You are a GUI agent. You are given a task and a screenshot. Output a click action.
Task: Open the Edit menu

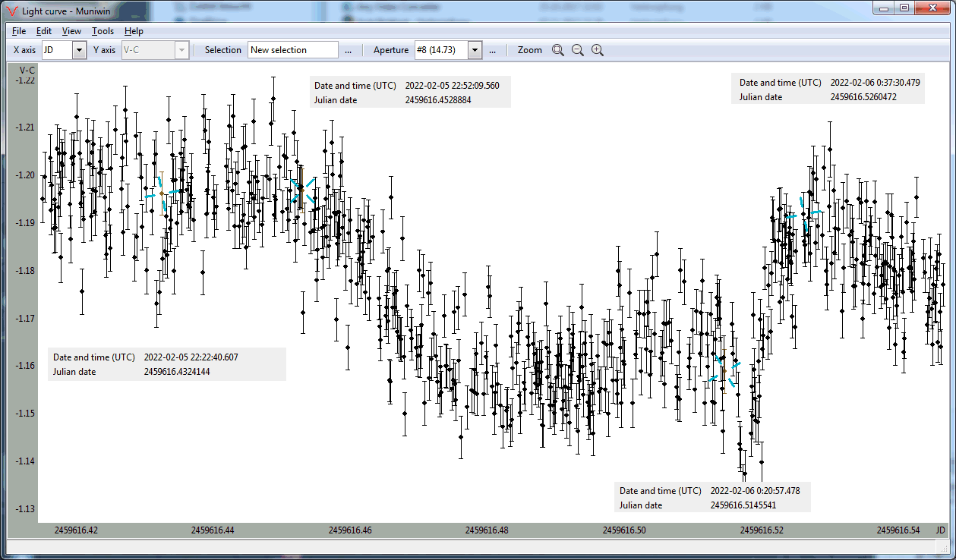(x=44, y=31)
